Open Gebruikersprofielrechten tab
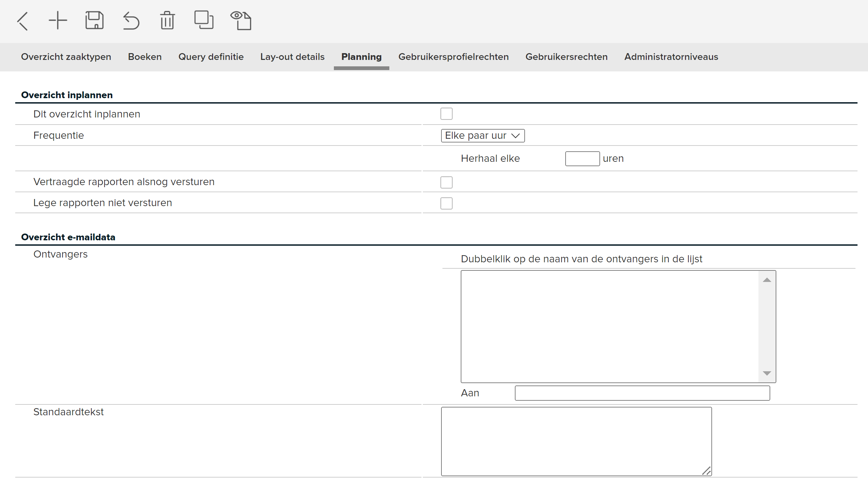Image resolution: width=868 pixels, height=486 pixels. click(x=453, y=57)
